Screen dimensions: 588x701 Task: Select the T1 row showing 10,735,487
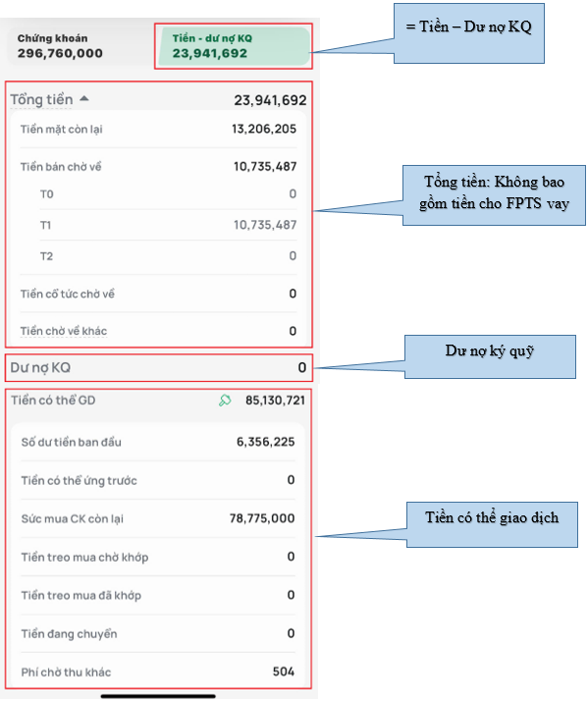(168, 225)
